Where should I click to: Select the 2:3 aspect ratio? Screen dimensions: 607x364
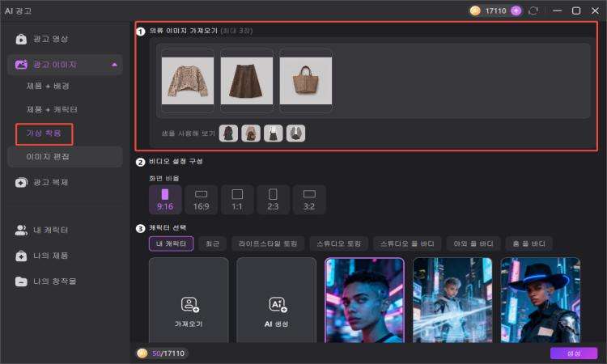(273, 200)
